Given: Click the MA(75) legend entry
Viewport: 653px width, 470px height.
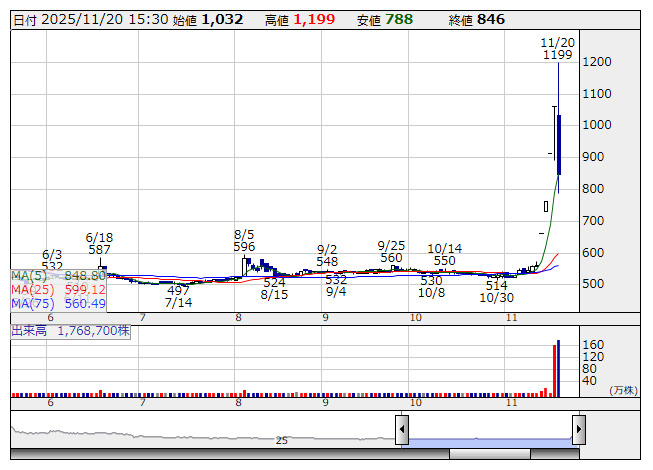Looking at the screenshot, I should [58, 303].
